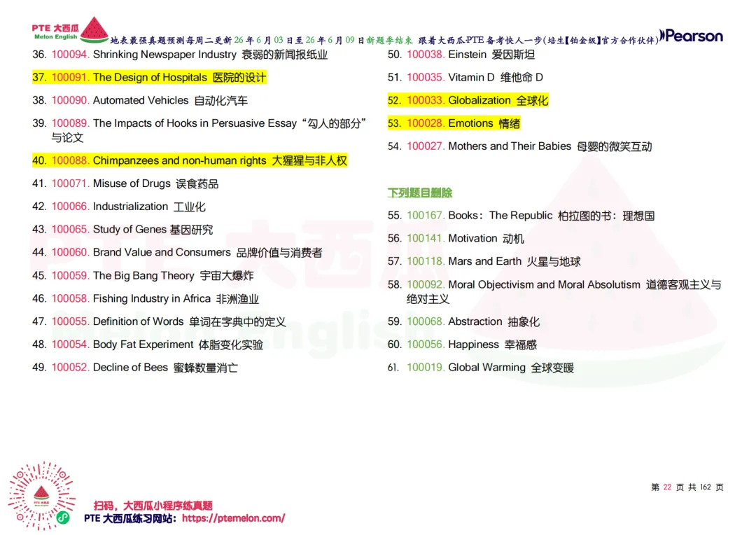Select item 36 Shrinking Newspaper Industry
This screenshot has width=756, height=535.
180,55
